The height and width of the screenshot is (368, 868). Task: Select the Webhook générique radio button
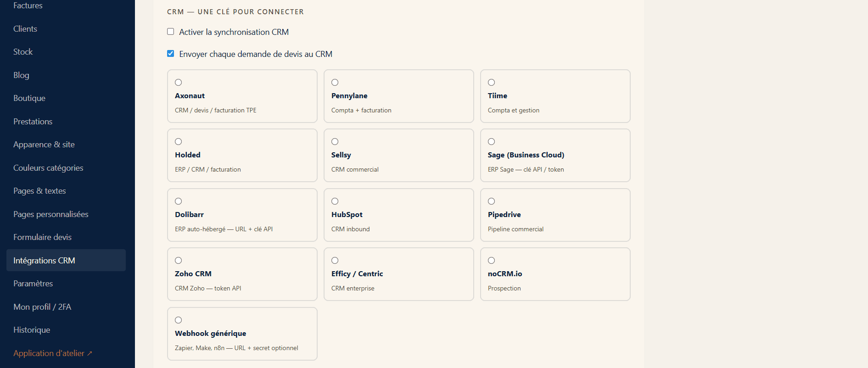pyautogui.click(x=179, y=320)
